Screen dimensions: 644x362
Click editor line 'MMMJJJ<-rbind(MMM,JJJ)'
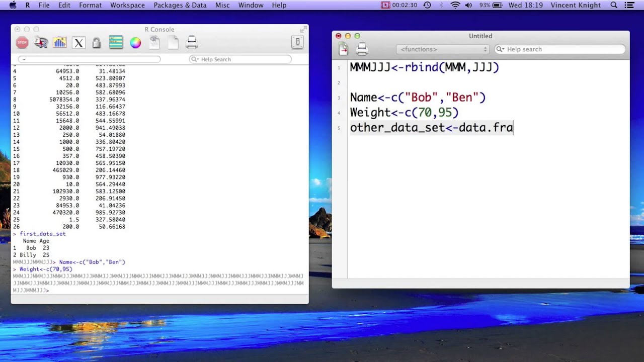pyautogui.click(x=424, y=67)
